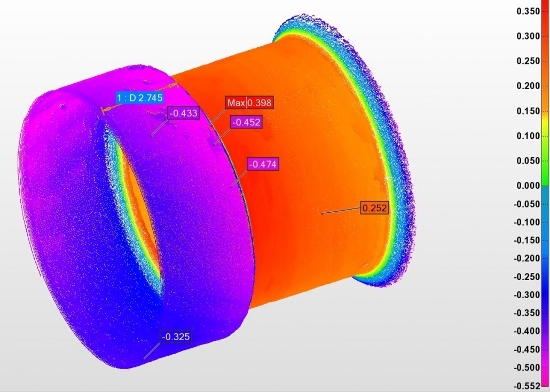Image resolution: width=550 pixels, height=392 pixels.
Task: Select the -0.474 deviation annotation
Action: click(263, 164)
